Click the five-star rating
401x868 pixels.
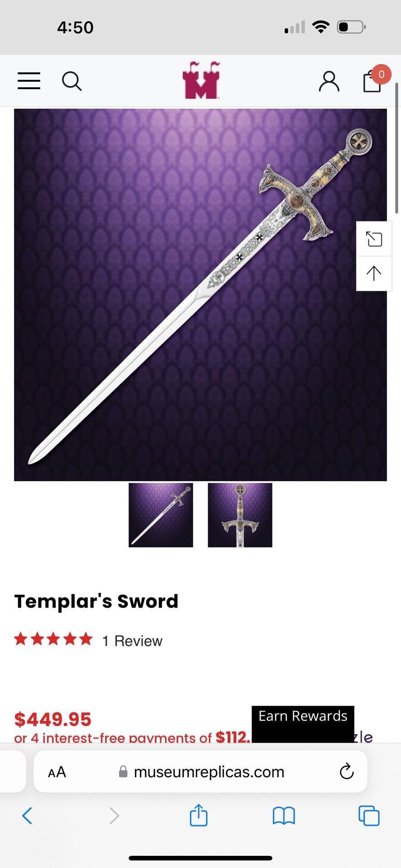tap(53, 639)
